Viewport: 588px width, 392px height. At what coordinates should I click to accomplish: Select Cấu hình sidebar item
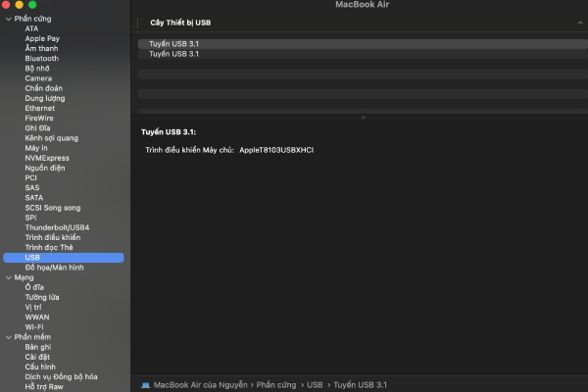pos(40,367)
